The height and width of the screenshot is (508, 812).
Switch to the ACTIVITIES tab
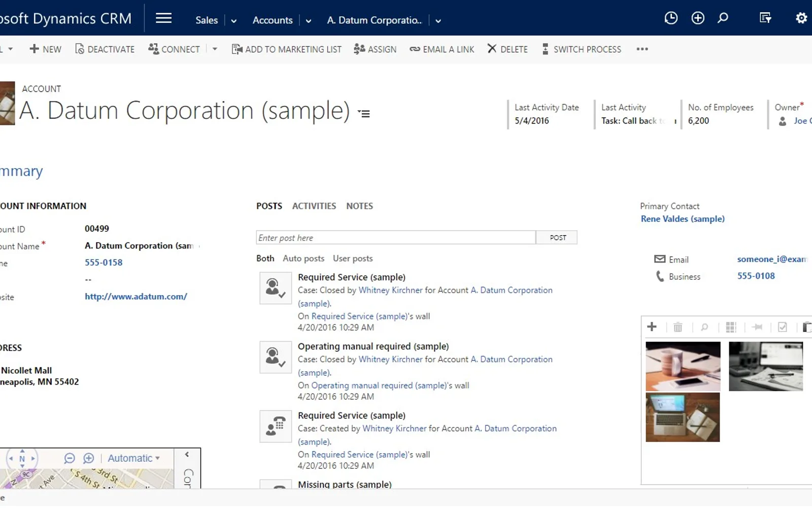coord(314,206)
